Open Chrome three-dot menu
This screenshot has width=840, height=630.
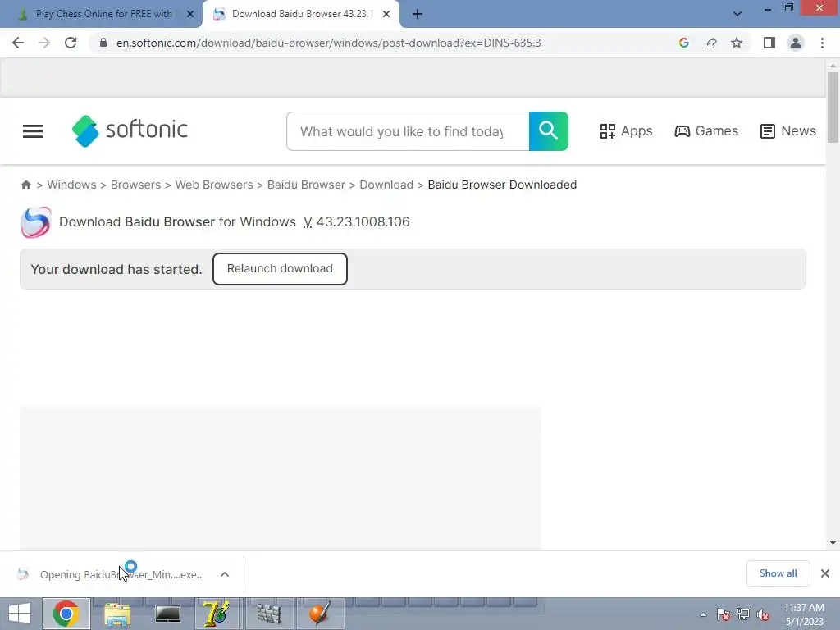(x=822, y=43)
